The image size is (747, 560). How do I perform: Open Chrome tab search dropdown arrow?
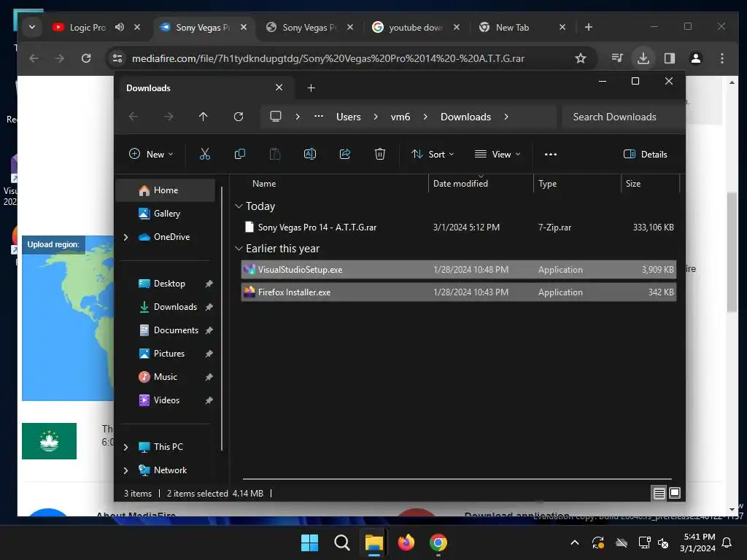click(x=32, y=27)
